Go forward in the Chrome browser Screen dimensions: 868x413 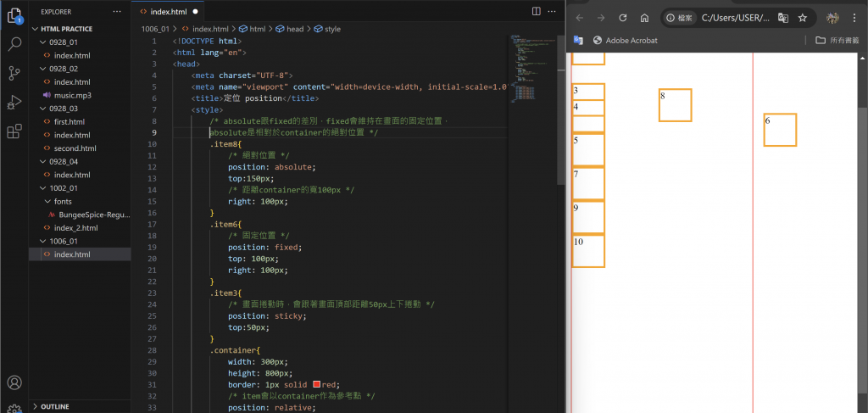click(x=601, y=18)
